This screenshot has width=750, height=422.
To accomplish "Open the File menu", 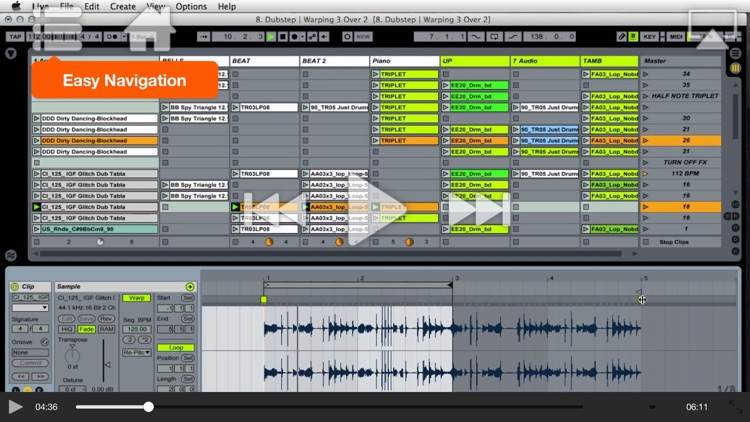I will [66, 7].
